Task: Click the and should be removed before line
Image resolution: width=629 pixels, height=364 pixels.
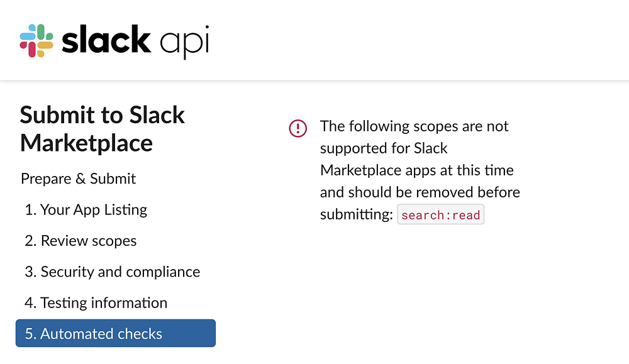Action: 420,192
